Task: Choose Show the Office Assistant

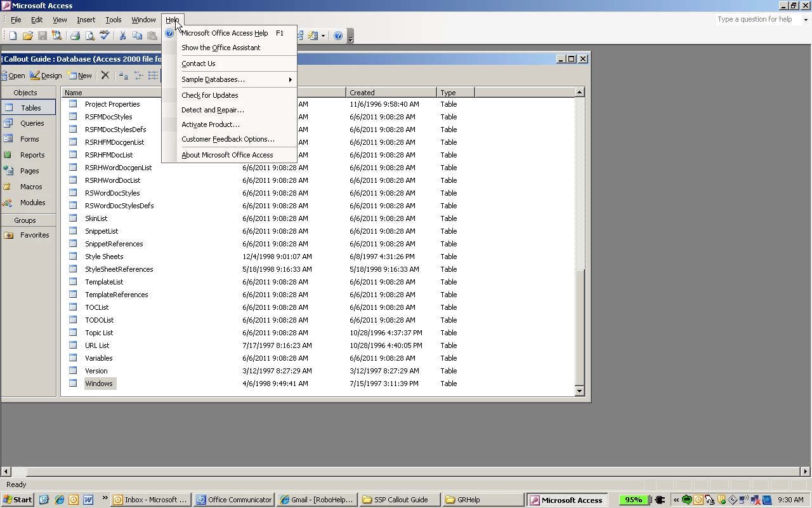Action: [x=230, y=48]
